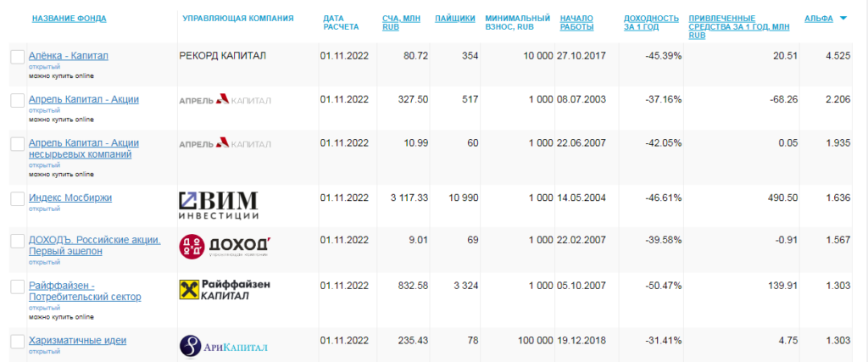Open the Харизматичные идеи fund link
This screenshot has height=362, width=868.
coord(77,341)
